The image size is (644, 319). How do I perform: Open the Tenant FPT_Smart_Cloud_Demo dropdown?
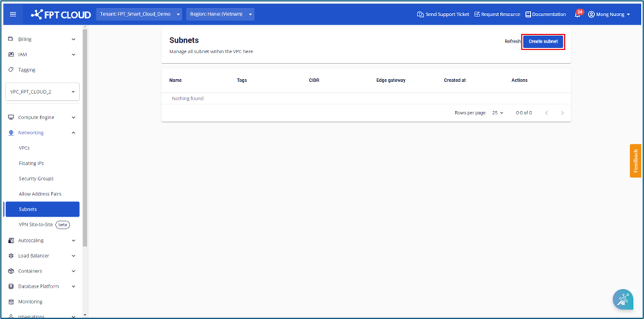pyautogui.click(x=139, y=14)
